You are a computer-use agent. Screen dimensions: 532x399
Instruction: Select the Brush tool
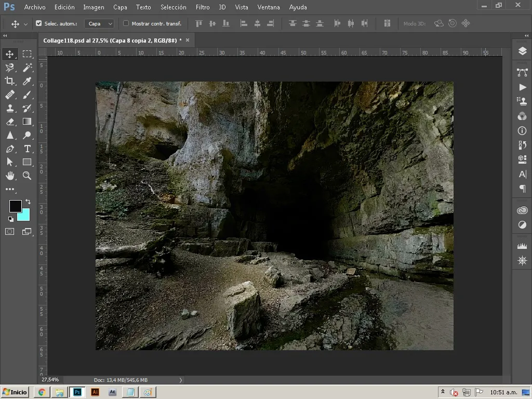tap(27, 95)
